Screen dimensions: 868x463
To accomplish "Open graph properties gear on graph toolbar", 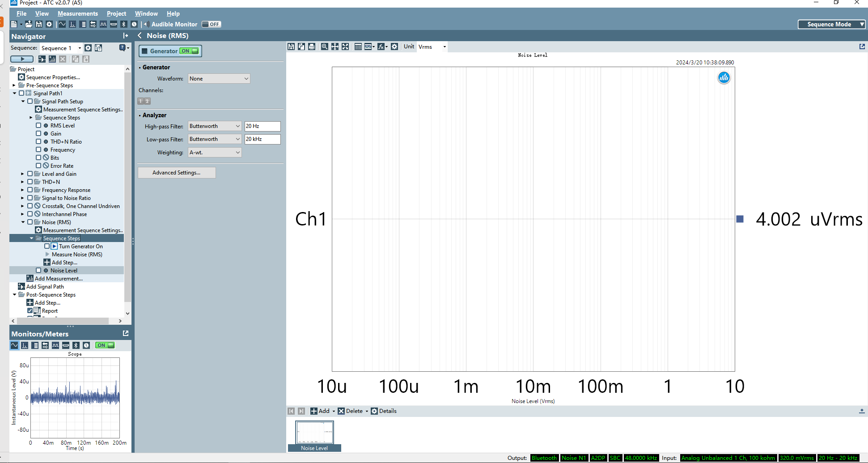I will point(394,47).
